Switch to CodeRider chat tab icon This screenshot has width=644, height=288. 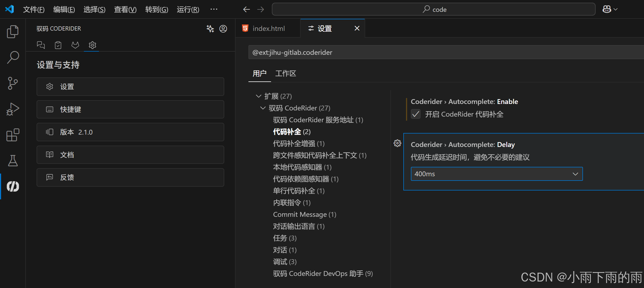tap(41, 45)
